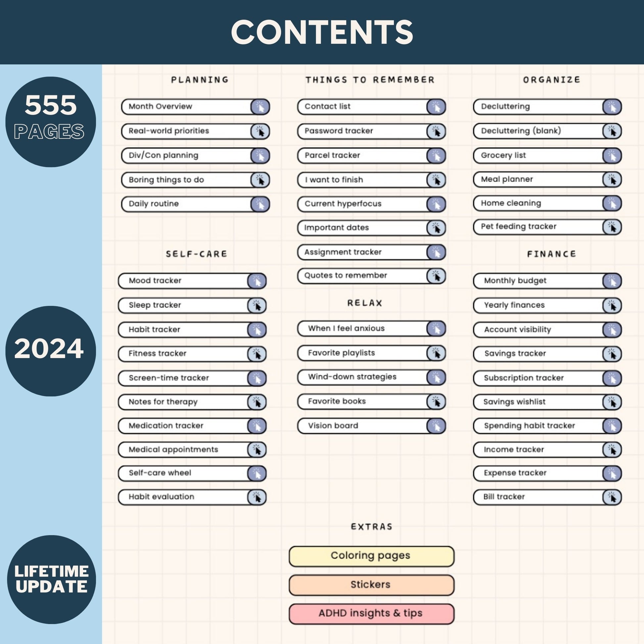The width and height of the screenshot is (644, 644).
Task: Click the ADHD insights & tips button
Action: pos(370,614)
